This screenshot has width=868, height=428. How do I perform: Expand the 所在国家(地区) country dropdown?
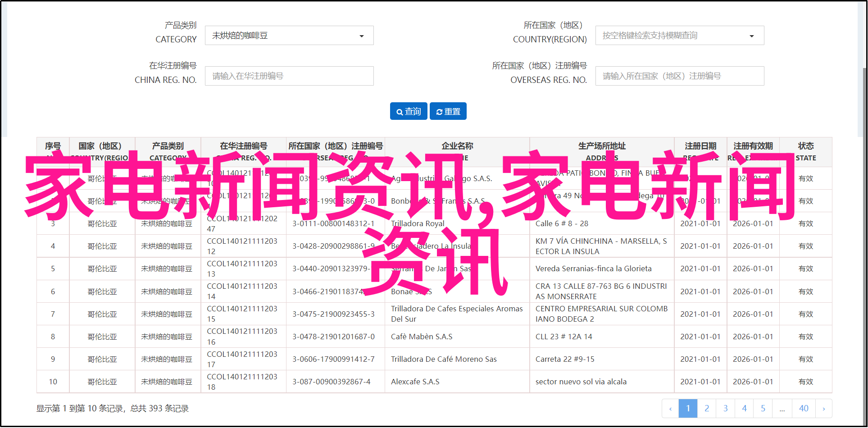pos(679,36)
